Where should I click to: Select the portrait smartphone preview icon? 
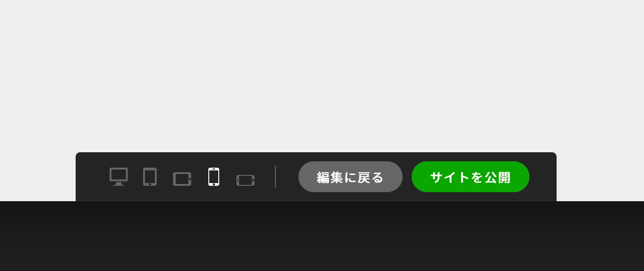pos(214,177)
